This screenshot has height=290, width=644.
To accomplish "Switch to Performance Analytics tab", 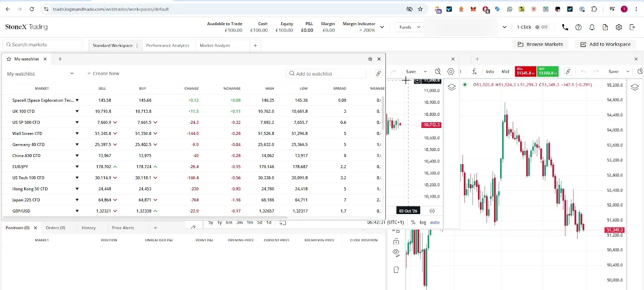I will tap(168, 45).
